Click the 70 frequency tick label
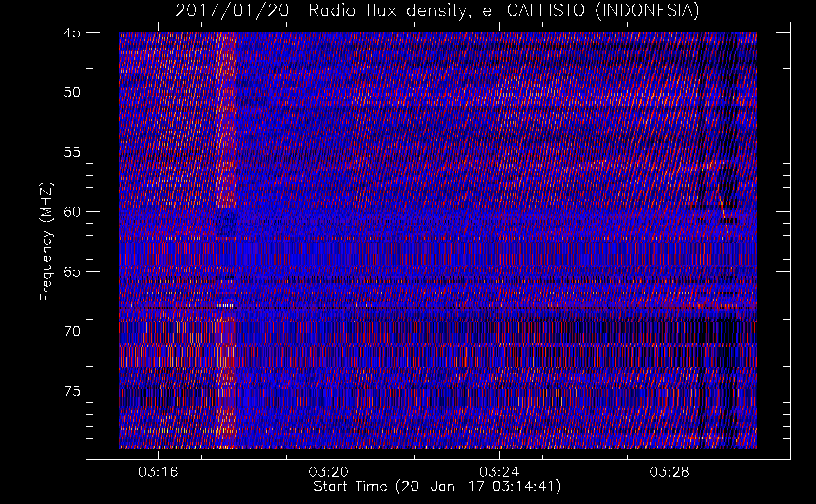This screenshot has height=504, width=816. 72,331
